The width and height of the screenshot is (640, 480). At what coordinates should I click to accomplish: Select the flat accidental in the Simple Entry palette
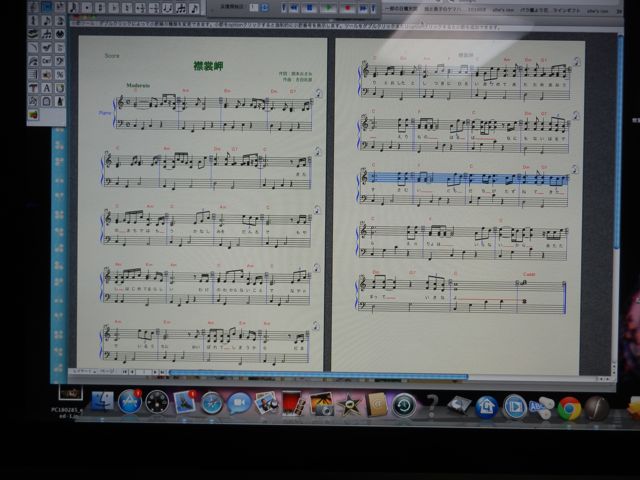(114, 7)
